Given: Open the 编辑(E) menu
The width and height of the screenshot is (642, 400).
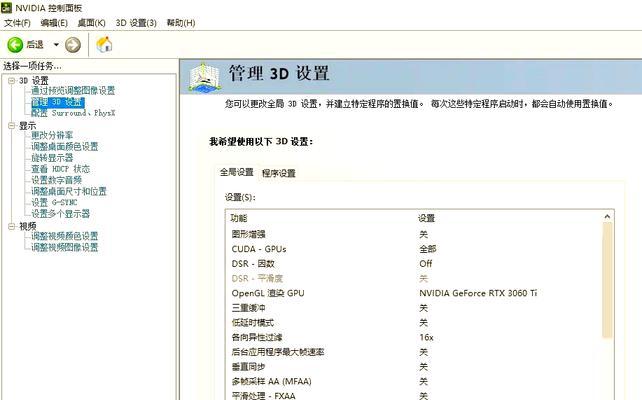Looking at the screenshot, I should (54, 23).
